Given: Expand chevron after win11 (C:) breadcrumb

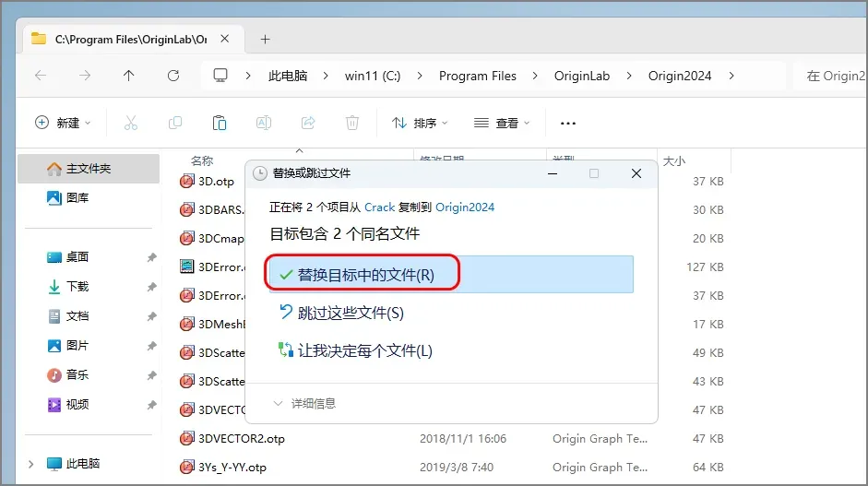Looking at the screenshot, I should [420, 76].
